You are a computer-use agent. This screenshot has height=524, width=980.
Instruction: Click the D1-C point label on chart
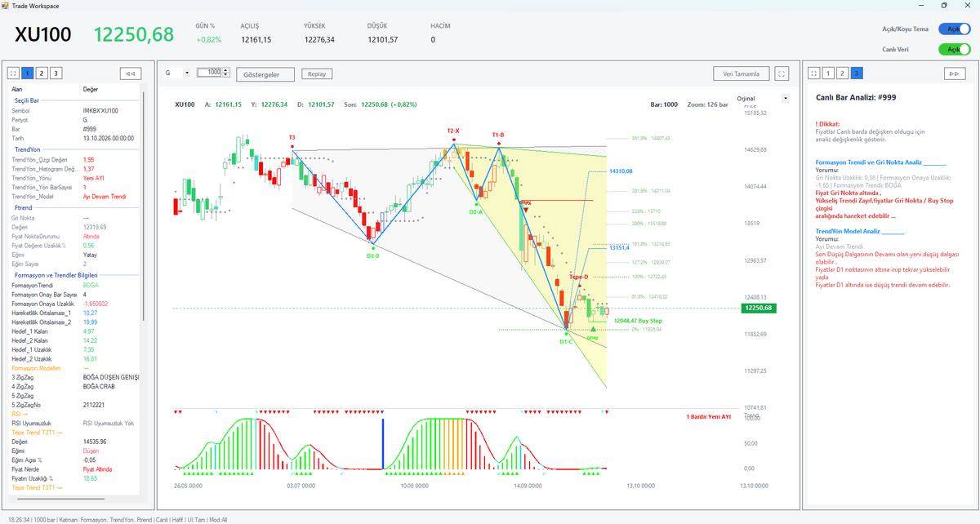coord(566,341)
